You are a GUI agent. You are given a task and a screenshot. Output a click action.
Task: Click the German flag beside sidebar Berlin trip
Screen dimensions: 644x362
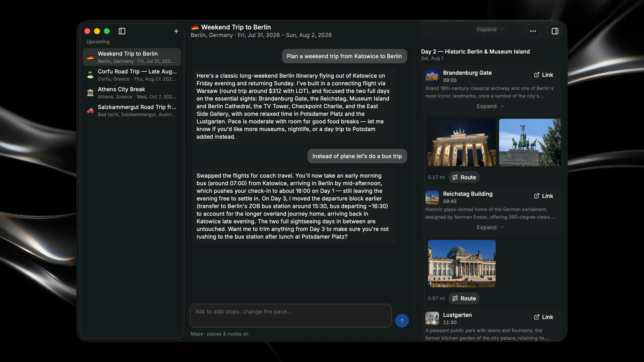click(90, 57)
